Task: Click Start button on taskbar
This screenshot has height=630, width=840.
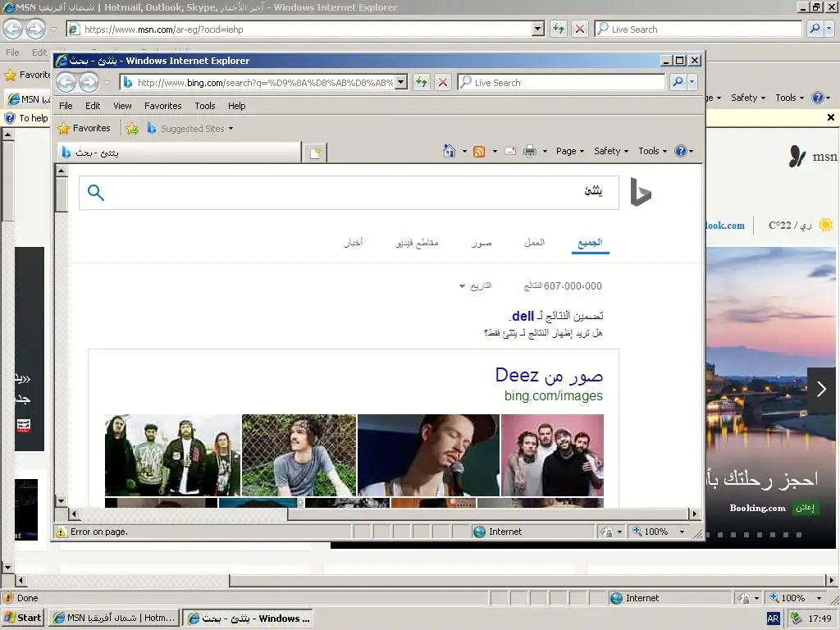Action: (x=22, y=619)
